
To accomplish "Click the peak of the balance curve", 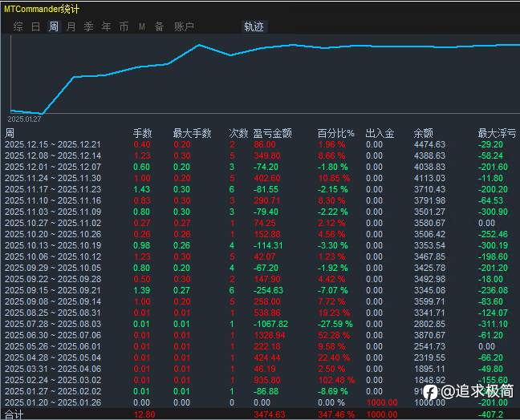I will 199,45.
